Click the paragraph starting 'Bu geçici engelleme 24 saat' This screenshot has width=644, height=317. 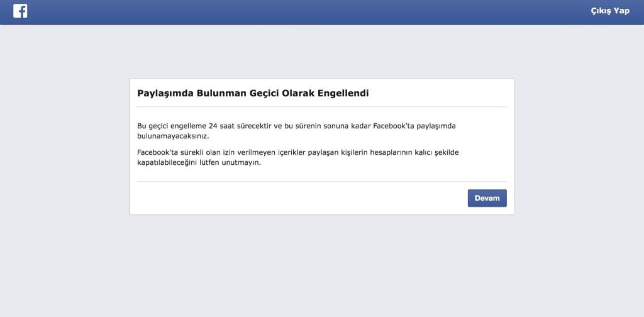[297, 131]
